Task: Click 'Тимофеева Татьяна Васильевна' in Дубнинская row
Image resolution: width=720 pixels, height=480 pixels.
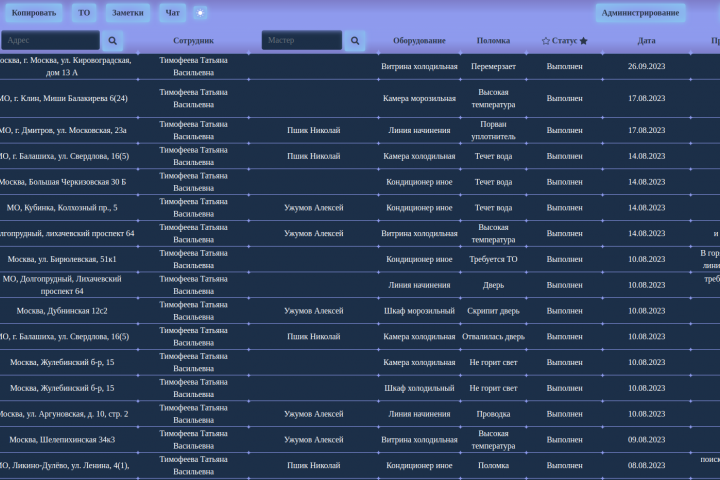Action: tap(193, 311)
